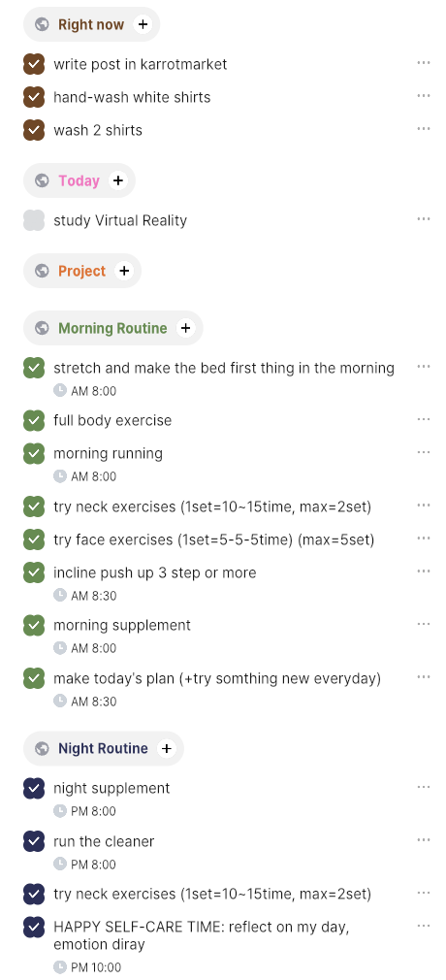The image size is (446, 980).
Task: Add a task to the Today category
Action: pos(118,180)
